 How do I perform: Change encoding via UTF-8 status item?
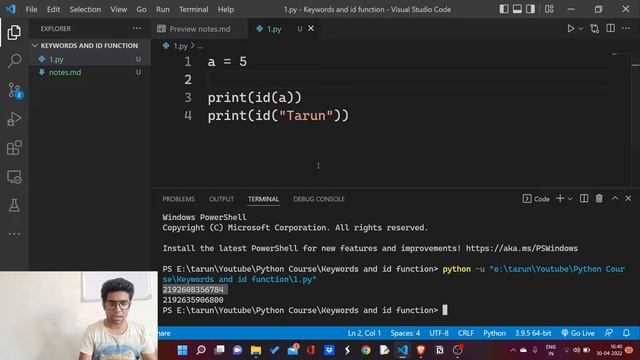(439, 333)
